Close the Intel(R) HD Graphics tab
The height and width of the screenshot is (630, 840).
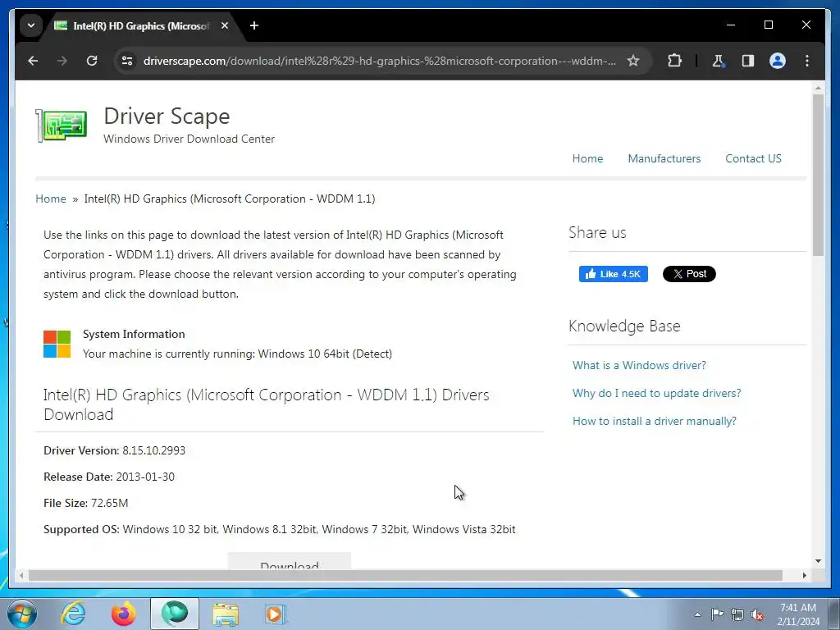click(225, 25)
